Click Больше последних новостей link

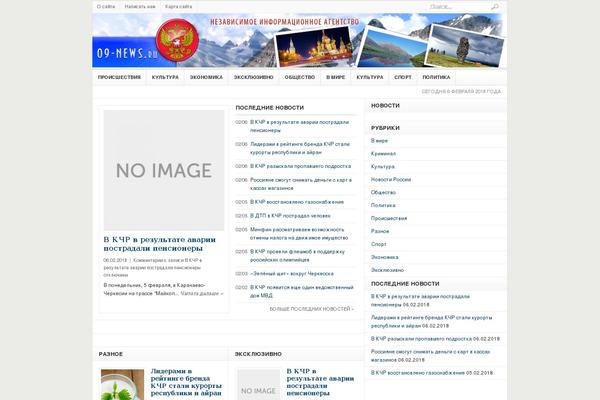click(x=311, y=309)
